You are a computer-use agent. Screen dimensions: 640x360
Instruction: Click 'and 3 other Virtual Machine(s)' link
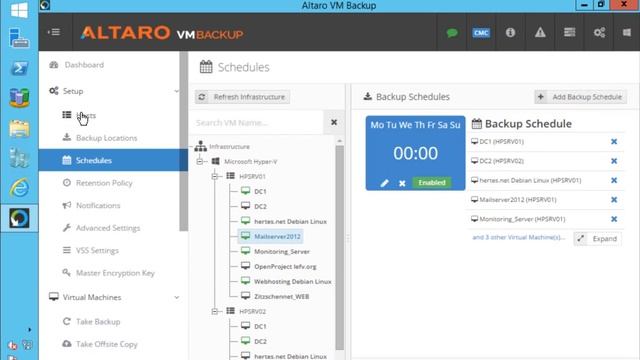[518, 238]
